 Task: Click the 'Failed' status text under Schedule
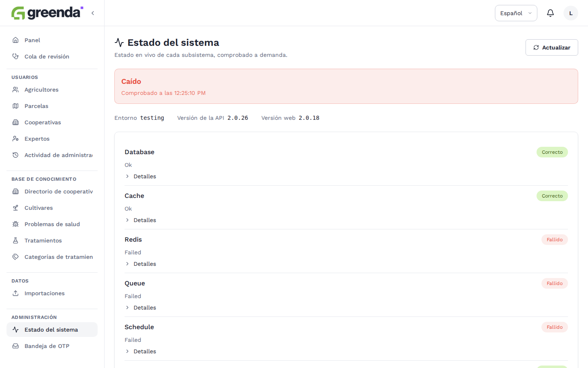(x=133, y=340)
